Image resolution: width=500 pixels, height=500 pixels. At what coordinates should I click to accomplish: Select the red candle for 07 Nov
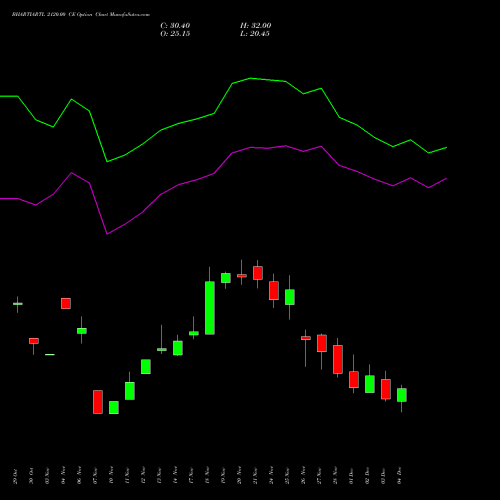click(x=98, y=402)
